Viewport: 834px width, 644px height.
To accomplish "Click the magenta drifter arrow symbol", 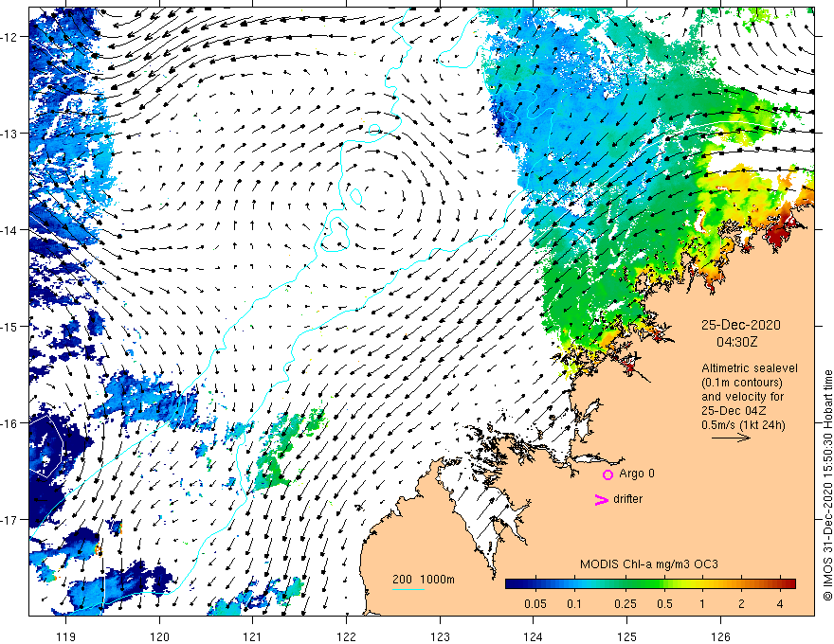I will coord(601,499).
